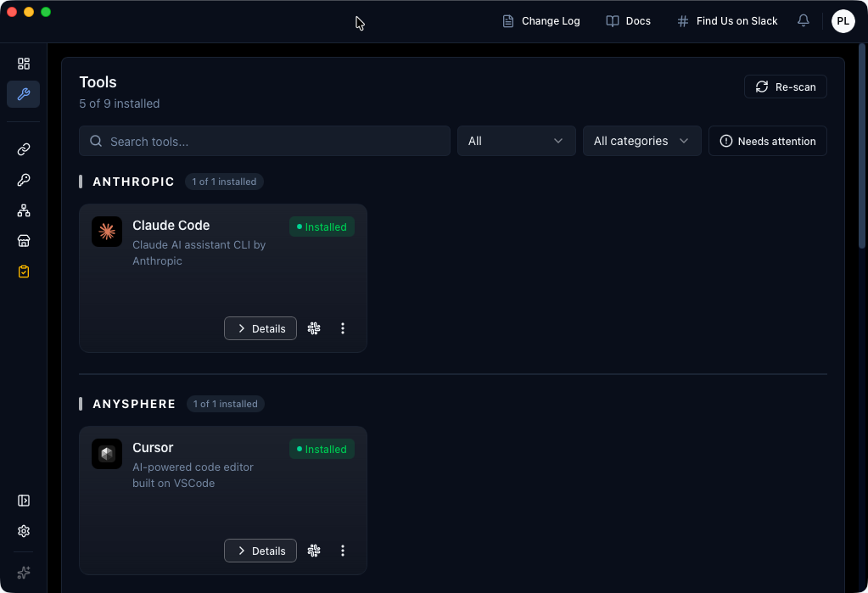
Task: Open the PL user avatar
Action: 843,21
